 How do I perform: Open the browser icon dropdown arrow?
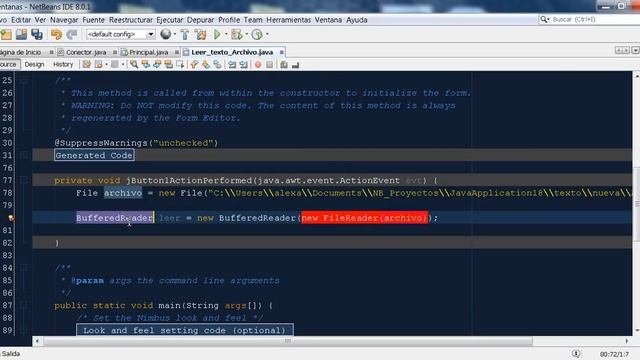pyautogui.click(x=175, y=34)
